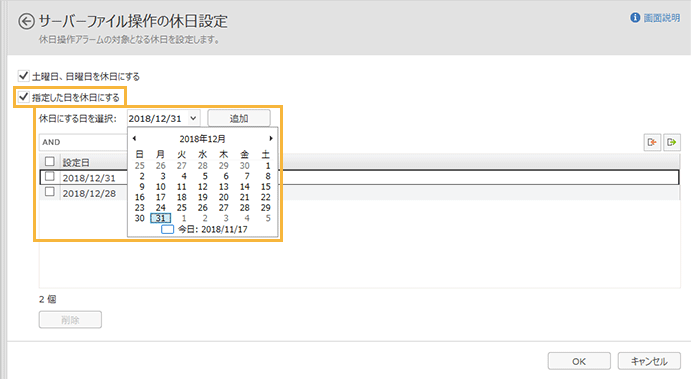Click the blue info icon beside 画面説明

tap(635, 18)
